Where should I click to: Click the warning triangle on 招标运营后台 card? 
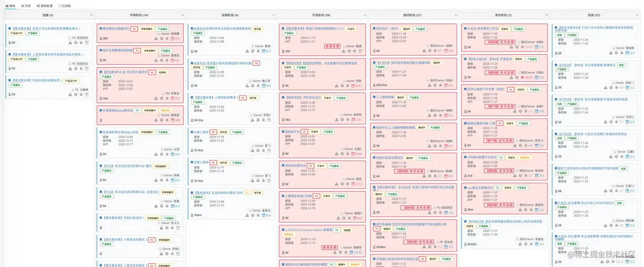coord(336,184)
